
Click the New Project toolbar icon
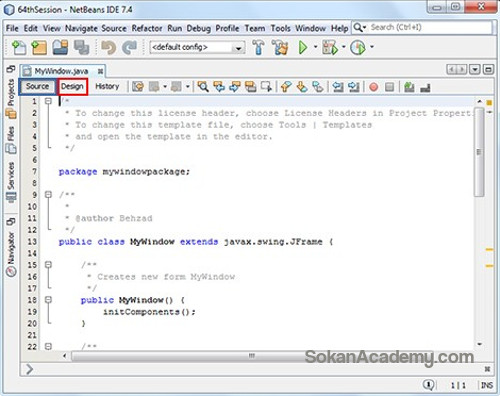click(x=39, y=47)
